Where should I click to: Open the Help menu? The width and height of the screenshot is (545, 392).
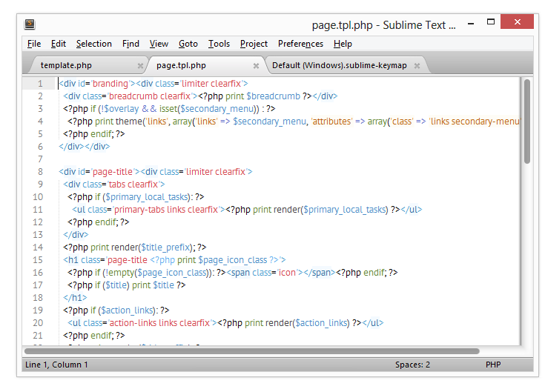[343, 44]
